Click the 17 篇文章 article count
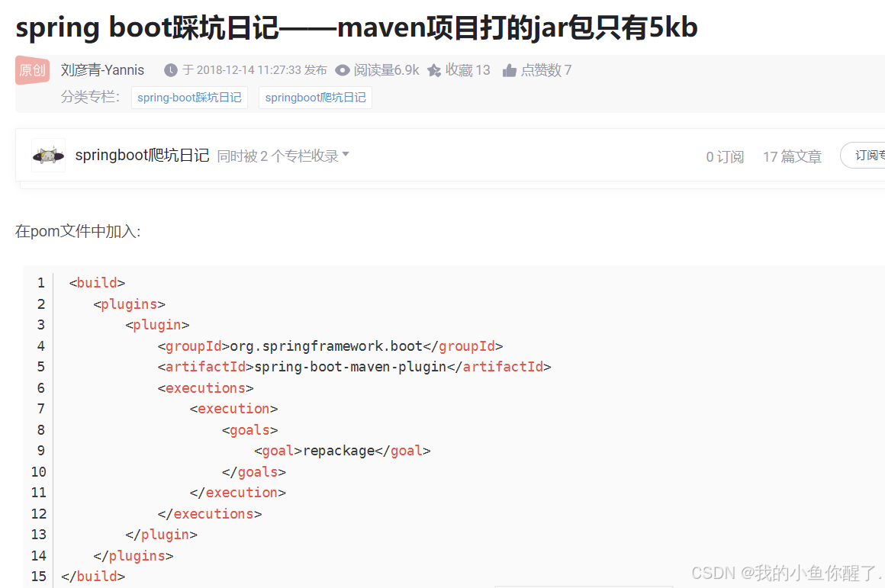This screenshot has width=885, height=588. [x=792, y=156]
